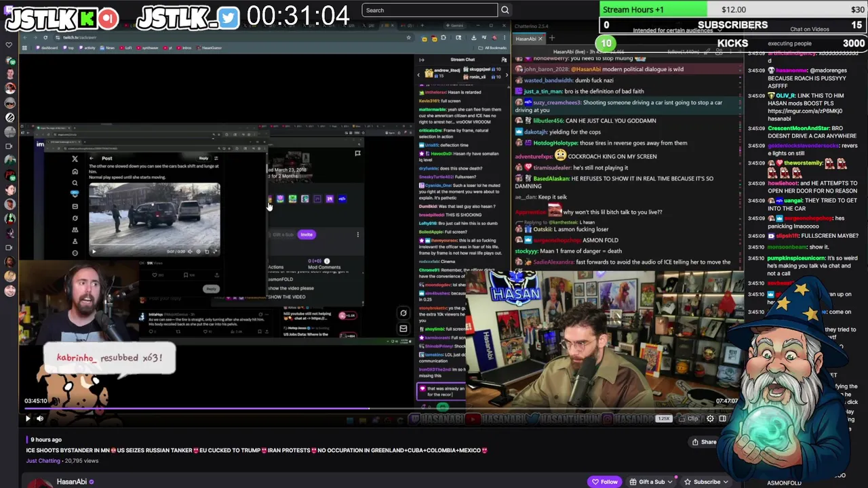868x488 pixels.
Task: Click the Twitch search magnifier button
Action: 505,10
